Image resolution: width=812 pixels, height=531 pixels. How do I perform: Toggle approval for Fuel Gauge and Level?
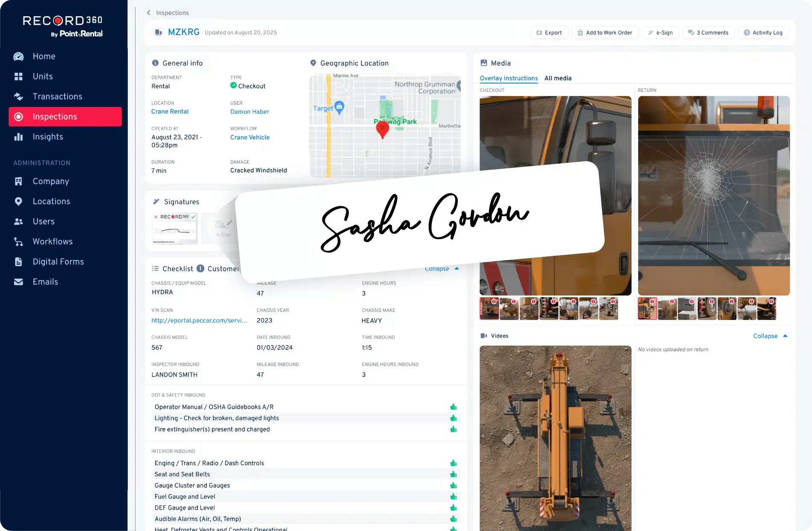pos(453,496)
